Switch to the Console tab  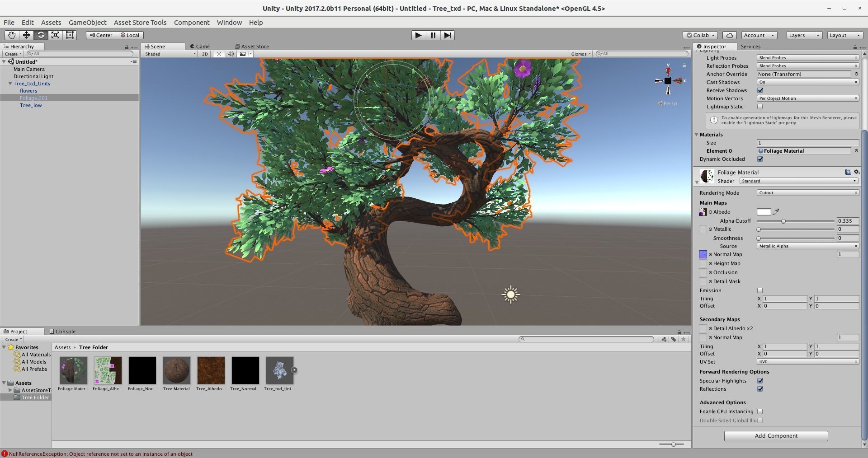(x=62, y=332)
